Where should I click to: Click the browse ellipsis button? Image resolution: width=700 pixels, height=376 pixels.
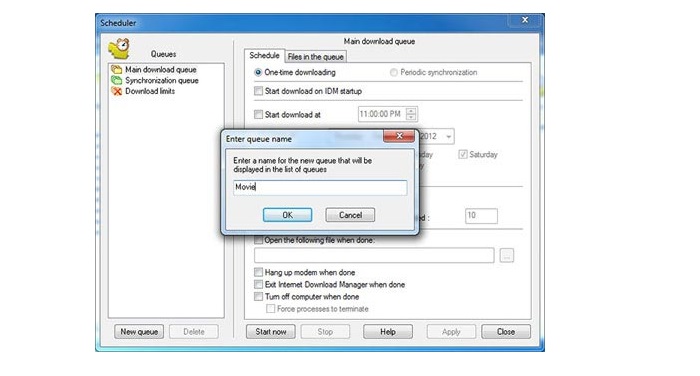coord(507,255)
